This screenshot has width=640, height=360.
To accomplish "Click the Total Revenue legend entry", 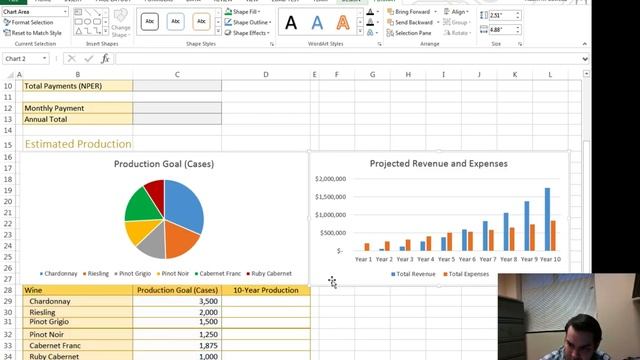I will pos(413,274).
